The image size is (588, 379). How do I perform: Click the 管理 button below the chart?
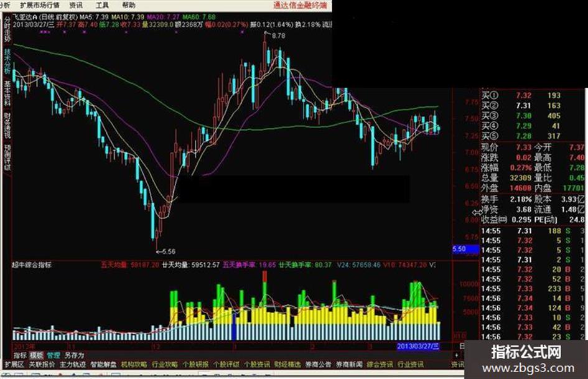click(54, 355)
